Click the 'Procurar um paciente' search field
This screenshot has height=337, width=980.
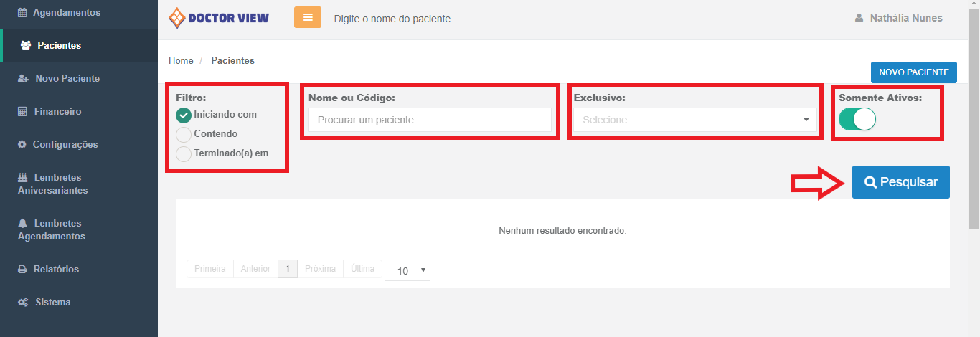pos(430,120)
